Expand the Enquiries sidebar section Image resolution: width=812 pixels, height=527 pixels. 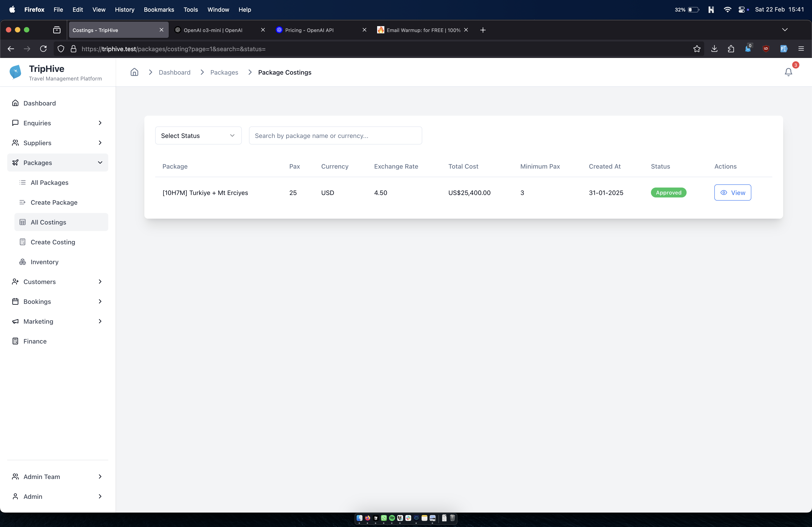(100, 123)
